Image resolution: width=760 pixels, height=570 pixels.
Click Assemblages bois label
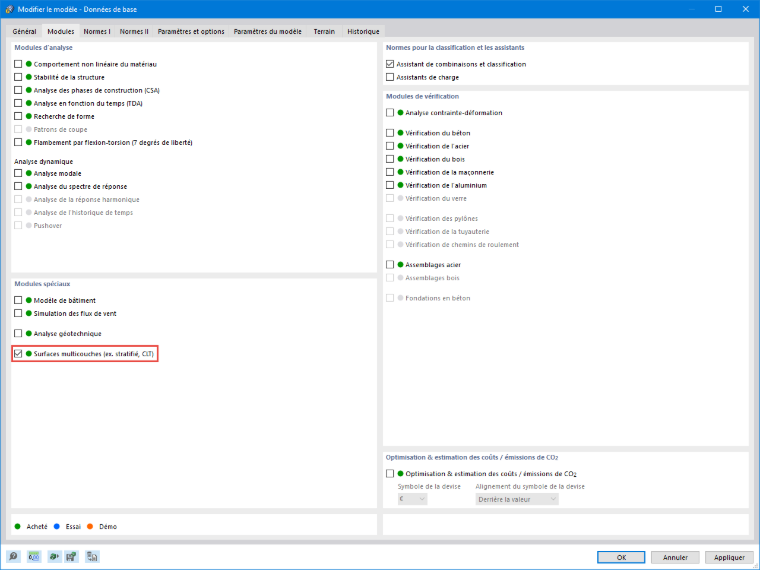432,278
